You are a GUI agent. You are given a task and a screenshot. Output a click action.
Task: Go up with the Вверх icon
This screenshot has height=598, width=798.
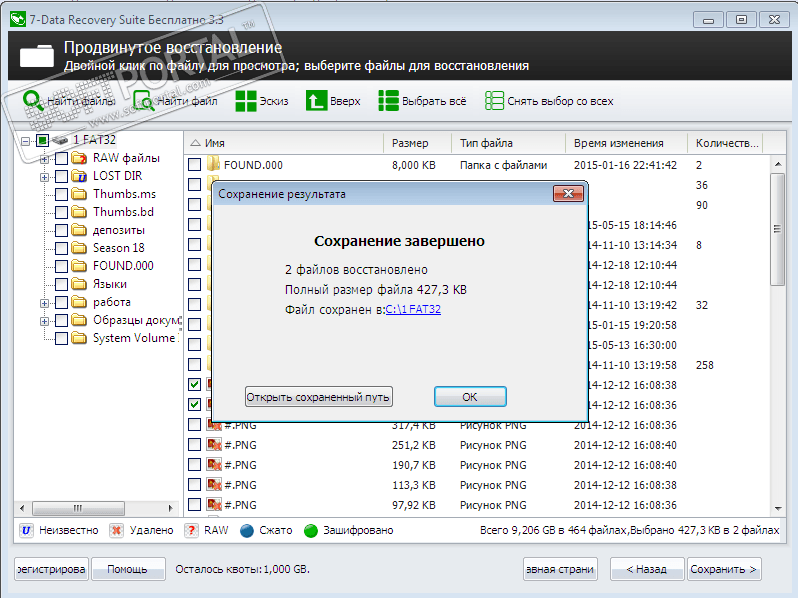(316, 101)
